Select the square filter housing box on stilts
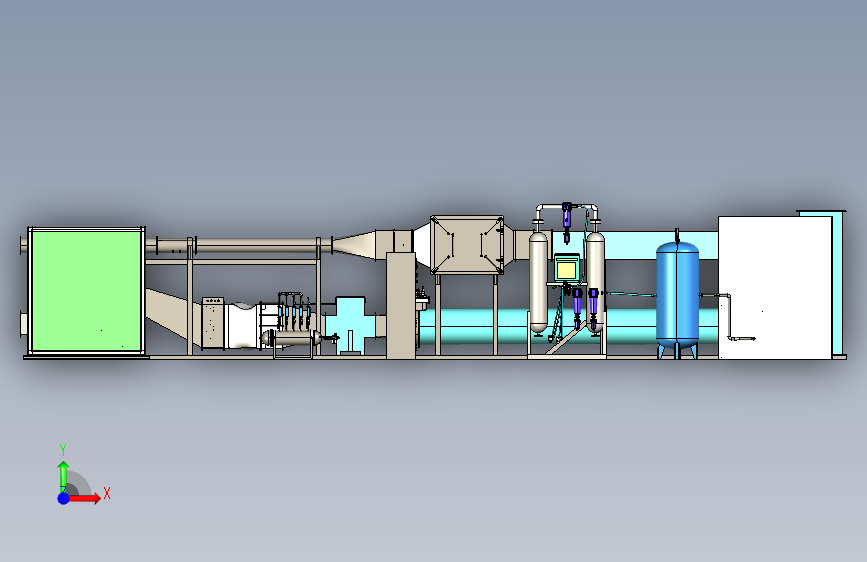This screenshot has width=867, height=562. tap(467, 244)
